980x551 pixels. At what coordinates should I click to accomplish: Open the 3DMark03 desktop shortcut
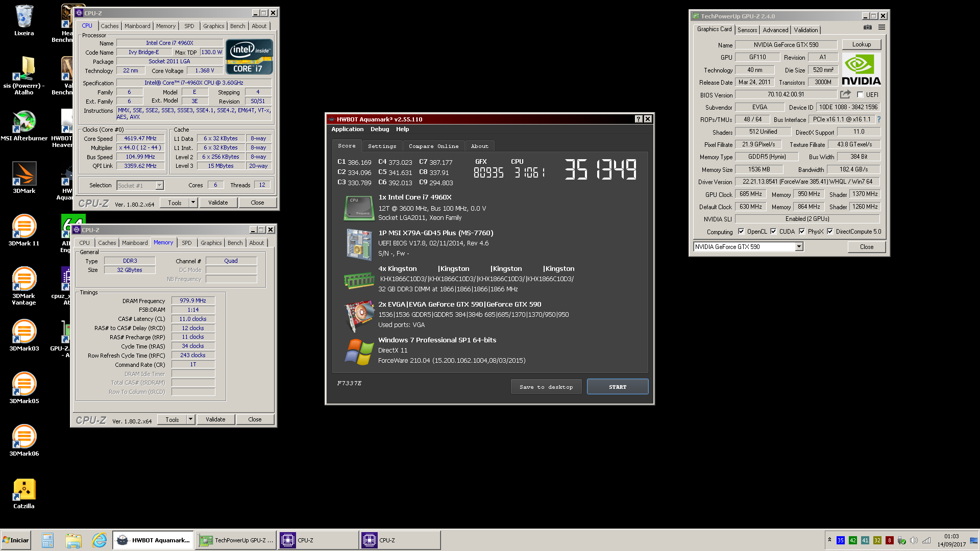click(24, 335)
